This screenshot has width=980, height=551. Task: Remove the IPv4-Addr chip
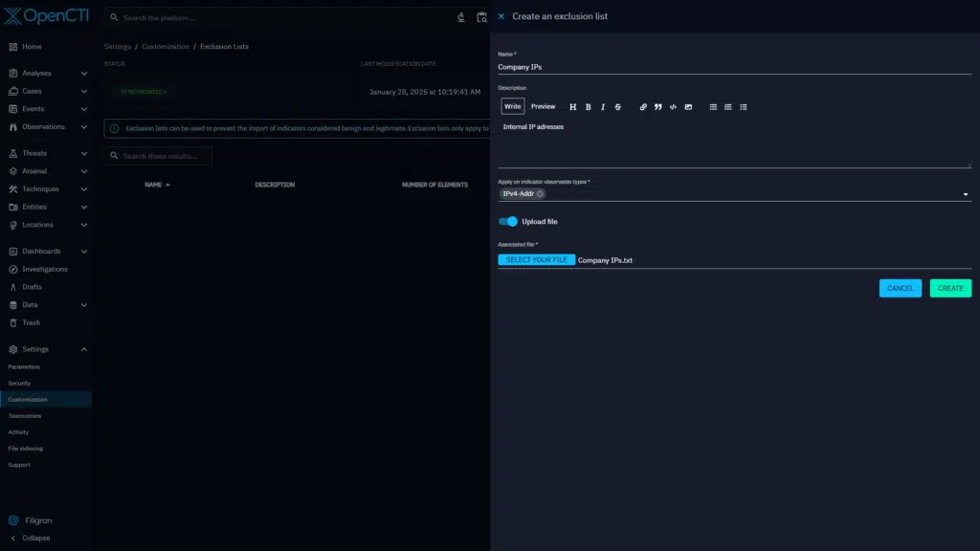[x=540, y=193]
